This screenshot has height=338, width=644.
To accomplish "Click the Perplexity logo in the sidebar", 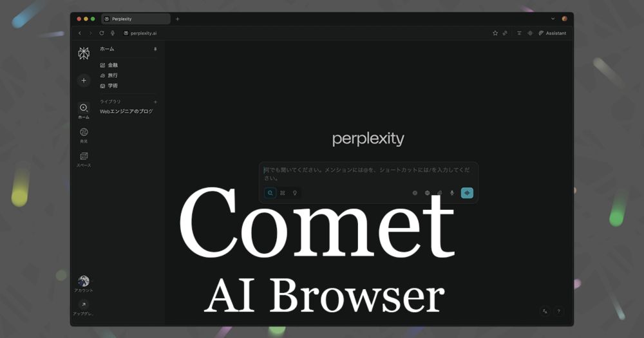I will [x=84, y=53].
